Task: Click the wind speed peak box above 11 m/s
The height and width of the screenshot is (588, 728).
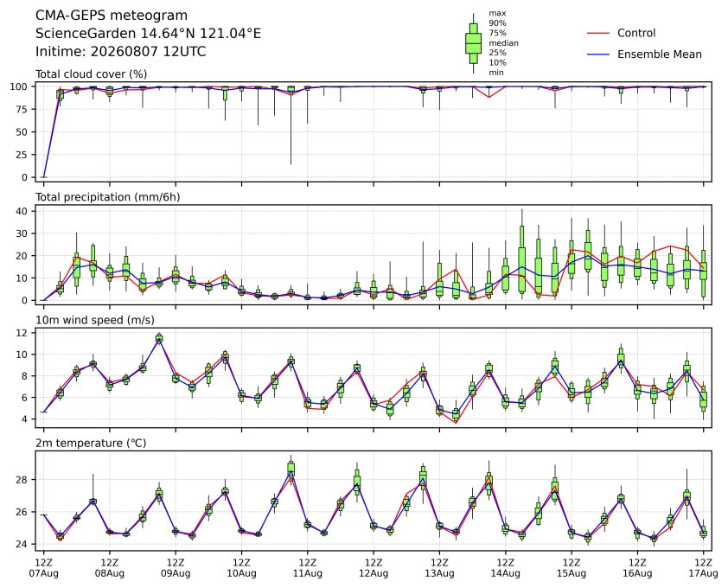Action: click(159, 337)
